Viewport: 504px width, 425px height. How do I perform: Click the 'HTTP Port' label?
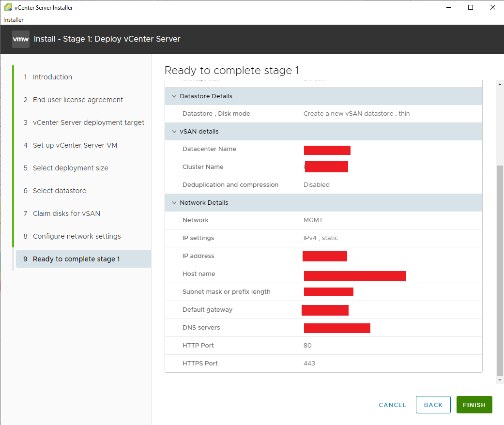[x=198, y=346]
